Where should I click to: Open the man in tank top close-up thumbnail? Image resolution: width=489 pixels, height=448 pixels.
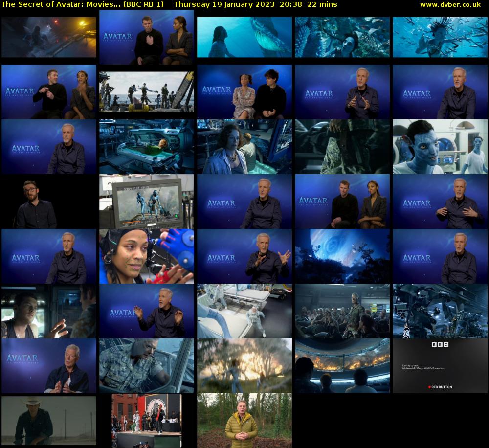click(49, 311)
